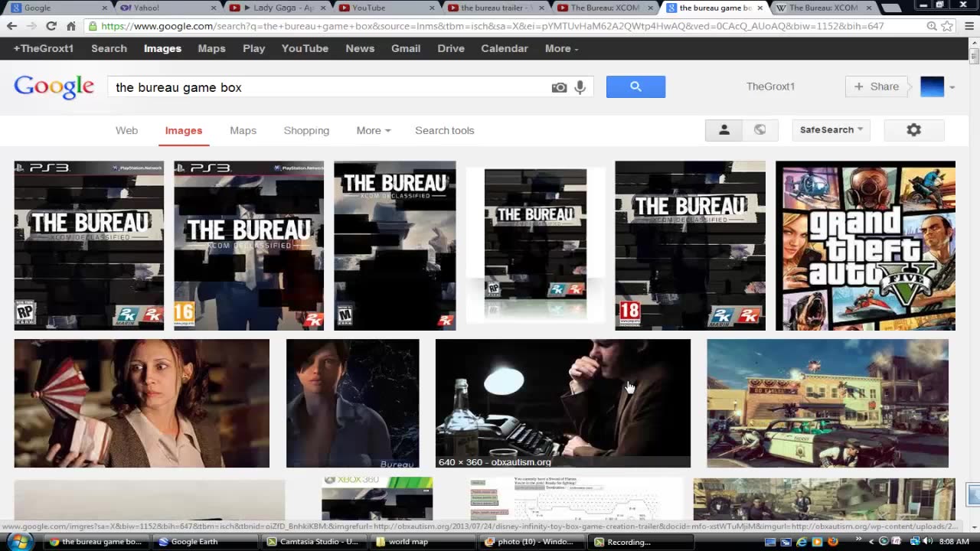Start voice search with the microphone icon
This screenshot has height=551, width=980.
(x=580, y=87)
